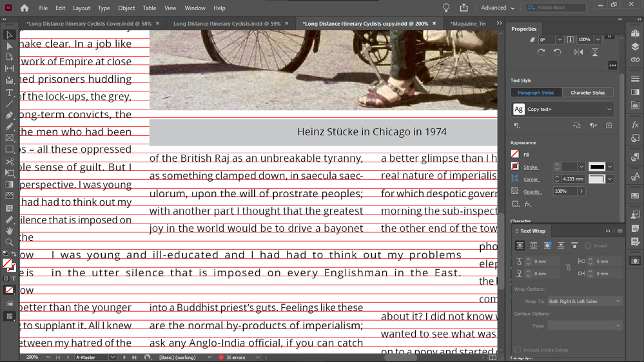Toggle the Make All Settings the Same link
644x362 pixels.
point(569,267)
